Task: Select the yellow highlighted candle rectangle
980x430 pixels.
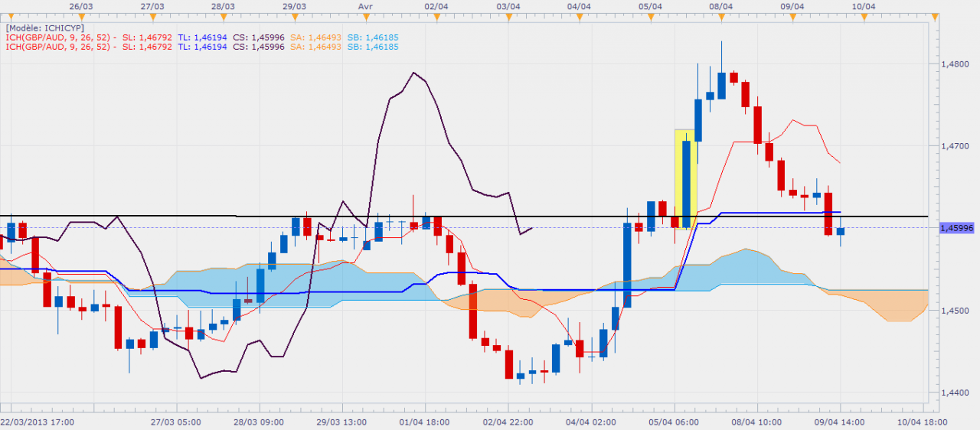Action: tap(684, 179)
